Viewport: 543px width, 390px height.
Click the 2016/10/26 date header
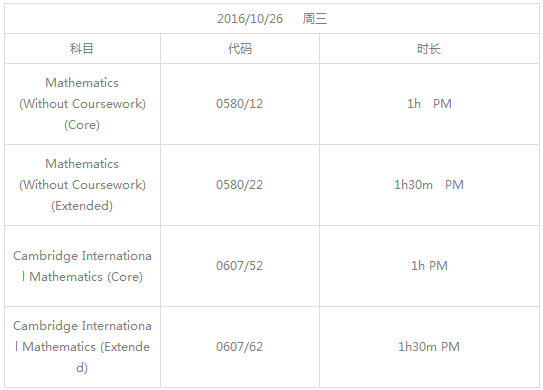(x=250, y=19)
